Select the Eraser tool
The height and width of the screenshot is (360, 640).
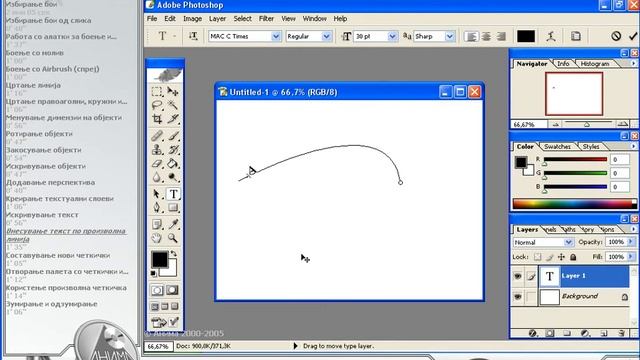(x=157, y=163)
